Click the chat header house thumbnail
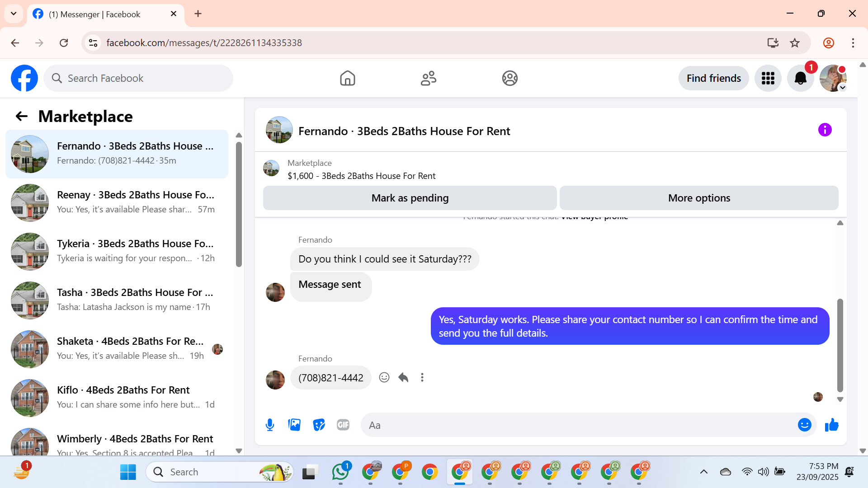Viewport: 868px width, 488px height. (279, 130)
